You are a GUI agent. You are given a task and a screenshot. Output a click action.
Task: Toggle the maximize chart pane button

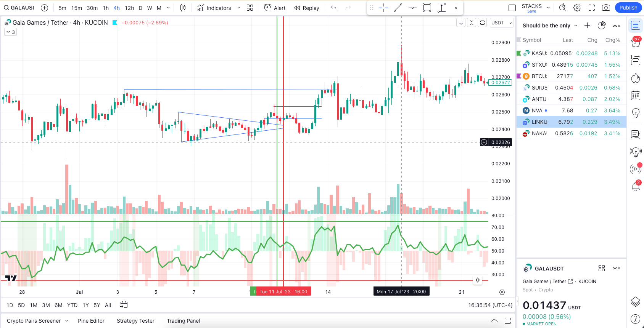point(483,23)
